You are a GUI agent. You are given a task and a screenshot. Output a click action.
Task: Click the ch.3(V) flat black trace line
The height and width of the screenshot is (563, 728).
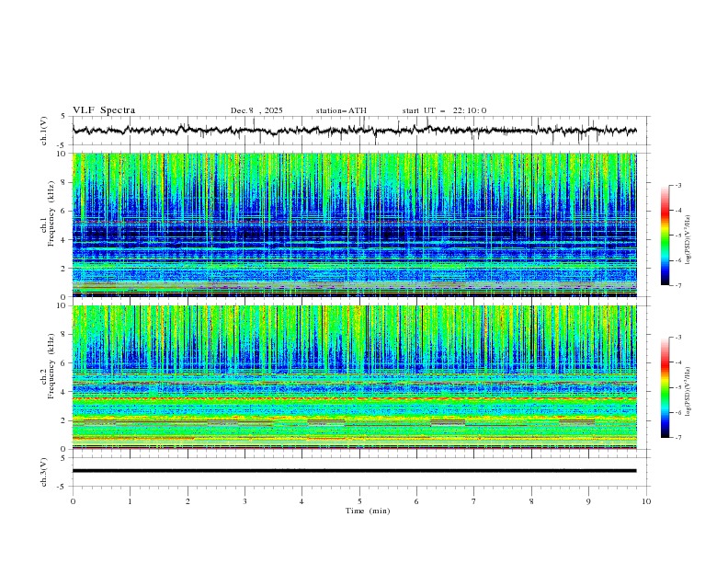click(358, 471)
